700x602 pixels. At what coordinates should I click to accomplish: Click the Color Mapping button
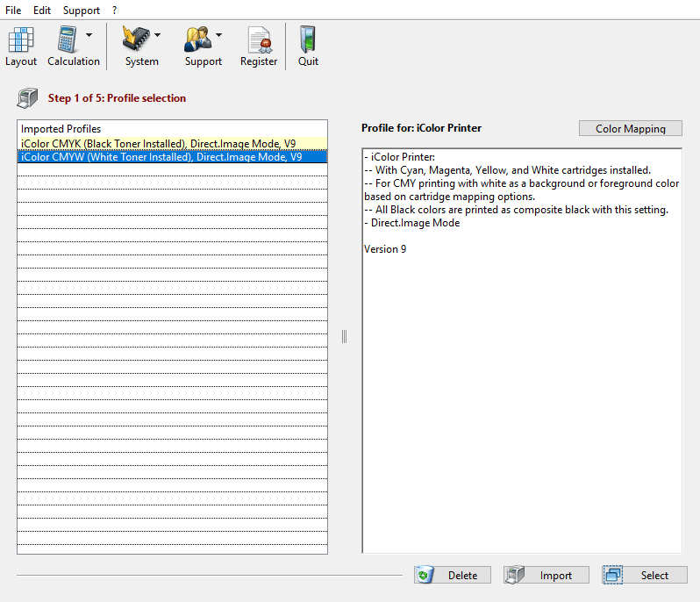(x=631, y=128)
